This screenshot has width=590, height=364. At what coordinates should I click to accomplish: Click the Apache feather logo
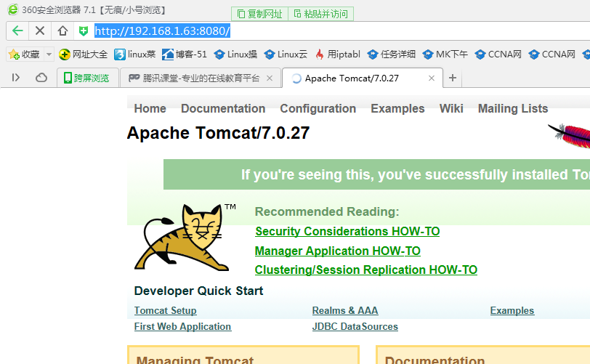[570, 136]
